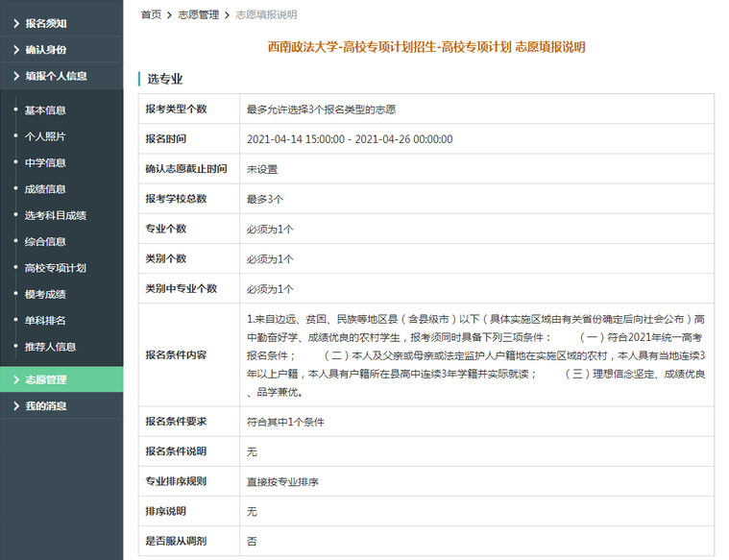Click the 2021-04-14 15:00:00 date range
Viewport: 729px width, 560px height.
click(x=350, y=139)
